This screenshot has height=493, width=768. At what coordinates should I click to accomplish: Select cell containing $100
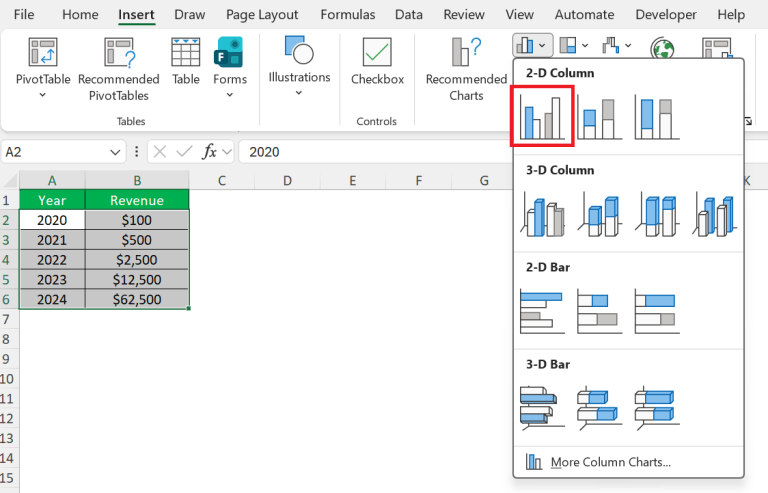137,220
